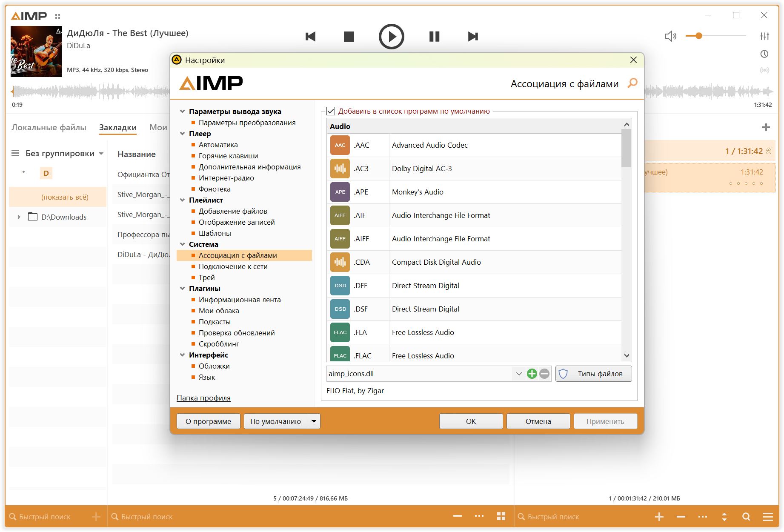
Task: Select the .AC3 file type icon
Action: coord(340,169)
